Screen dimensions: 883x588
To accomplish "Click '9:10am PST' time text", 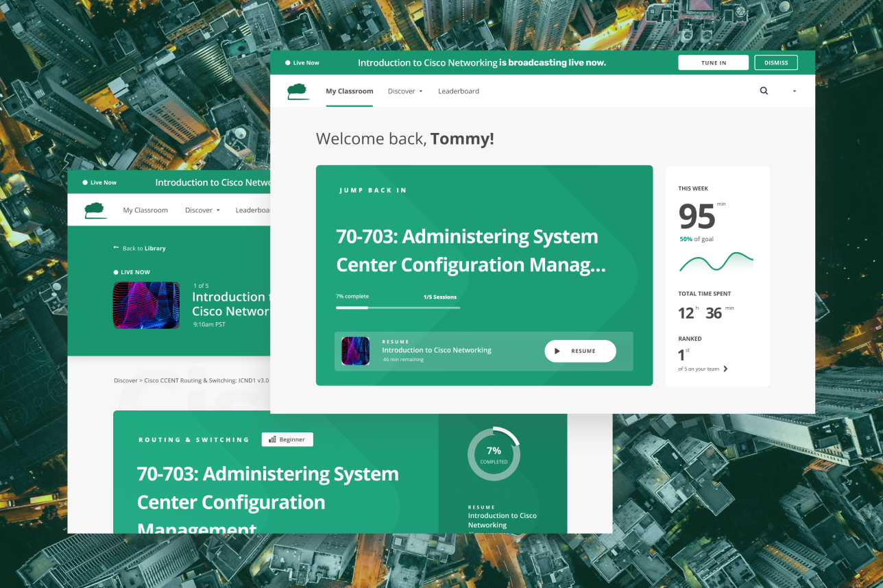I will tap(210, 325).
